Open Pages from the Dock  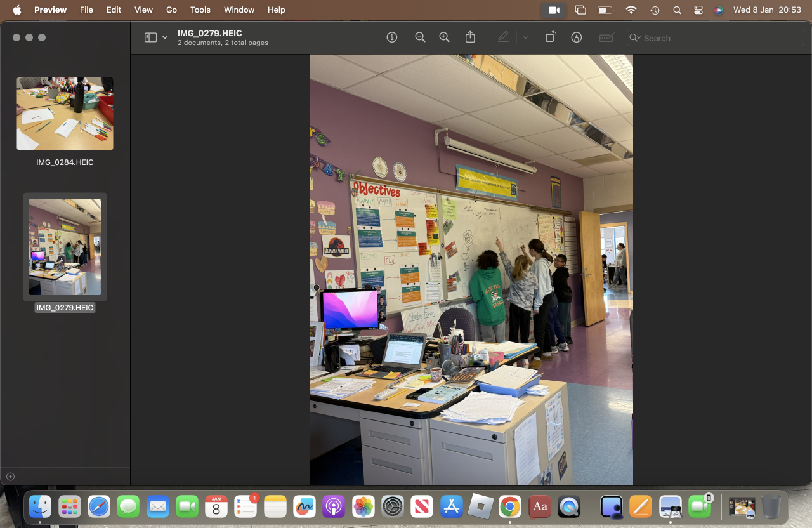(641, 506)
